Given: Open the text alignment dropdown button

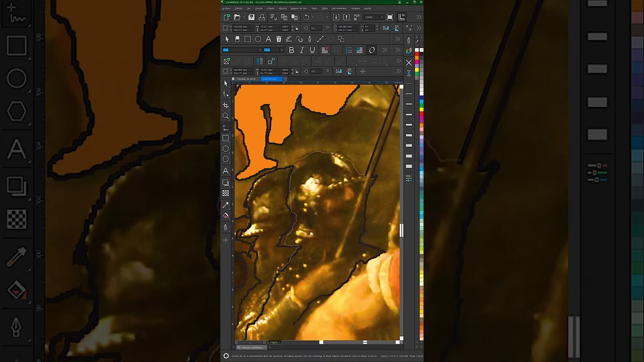Looking at the screenshot, I should coord(325,50).
